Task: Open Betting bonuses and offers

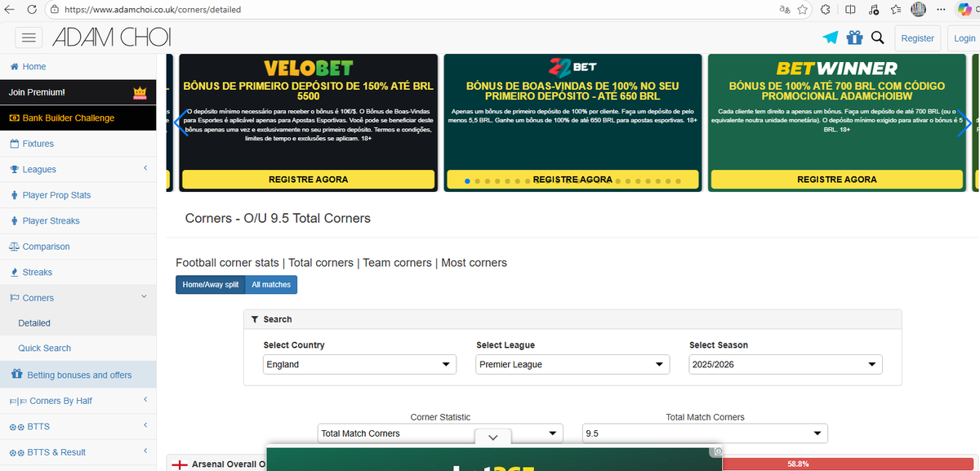Action: pyautogui.click(x=78, y=375)
